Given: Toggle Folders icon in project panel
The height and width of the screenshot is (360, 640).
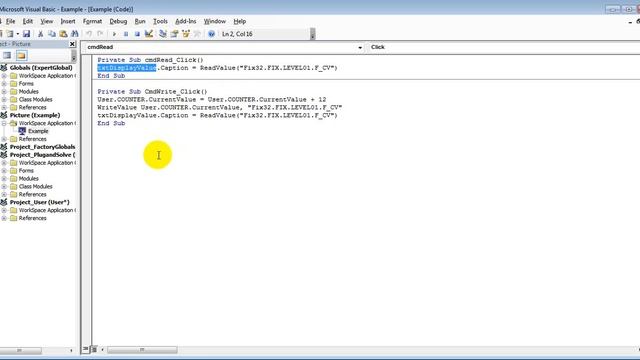Looking at the screenshot, I should tap(22, 56).
